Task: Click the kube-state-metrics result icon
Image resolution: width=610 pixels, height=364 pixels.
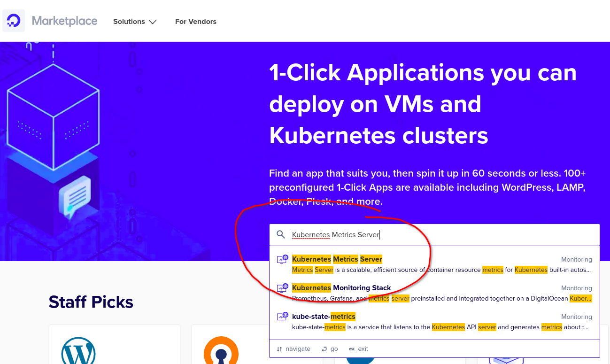Action: pos(282,317)
